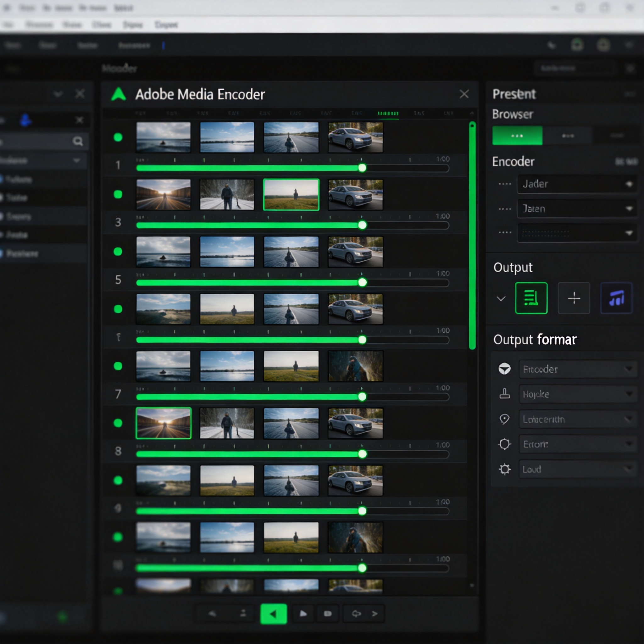Click the next arrow in bottom controls
The height and width of the screenshot is (644, 644).
375,614
